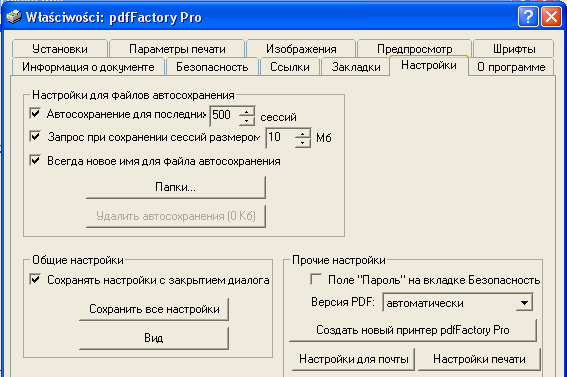
Task: Increase the Мб size with up arrow
Action: [302, 133]
